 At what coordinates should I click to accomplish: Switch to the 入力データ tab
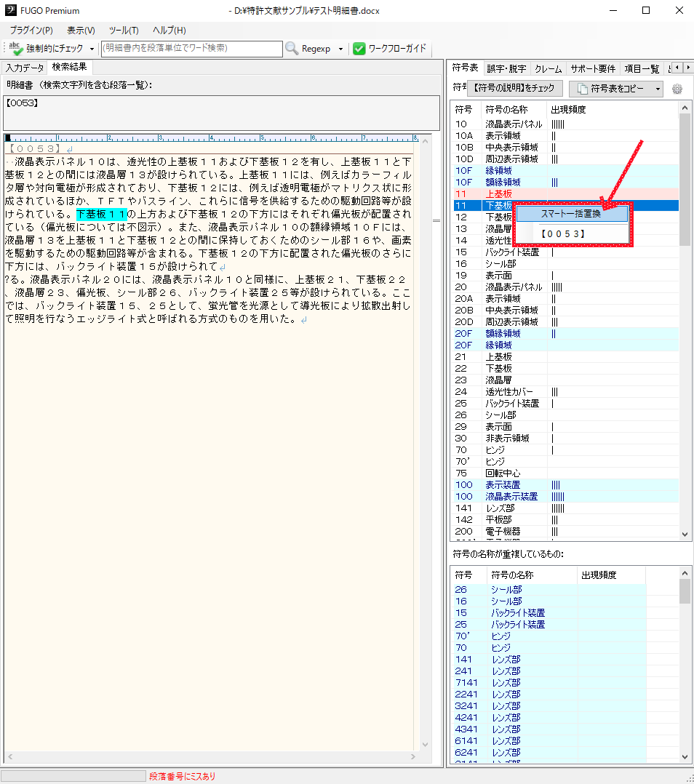[x=25, y=68]
